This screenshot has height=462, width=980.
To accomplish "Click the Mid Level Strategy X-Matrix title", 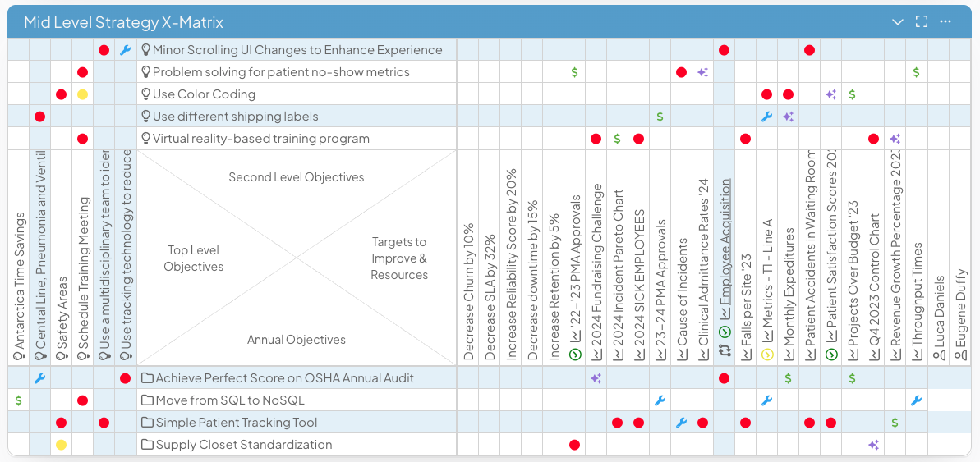I will point(123,22).
